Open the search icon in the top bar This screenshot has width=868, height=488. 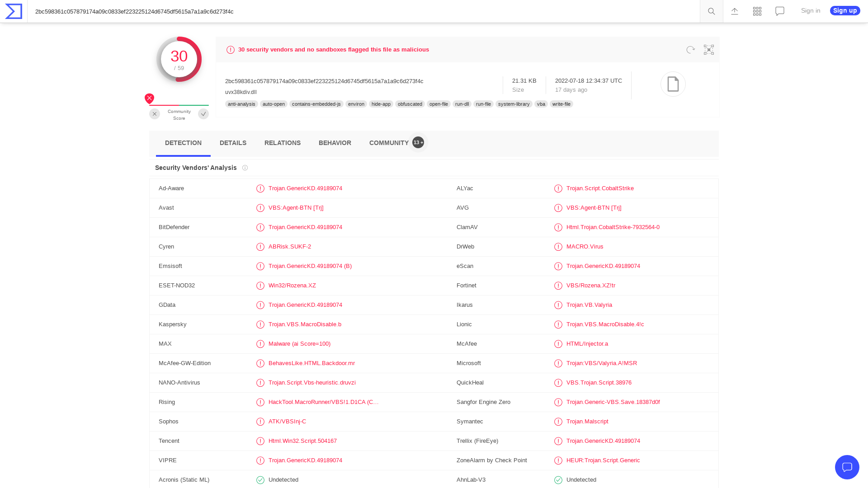[711, 11]
